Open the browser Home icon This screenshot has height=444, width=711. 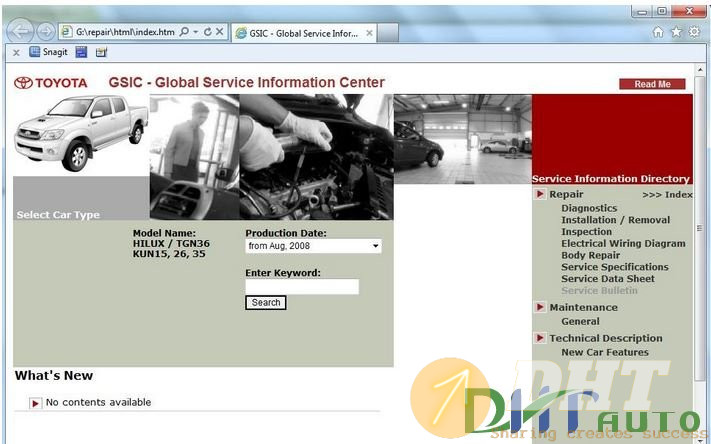tap(658, 32)
